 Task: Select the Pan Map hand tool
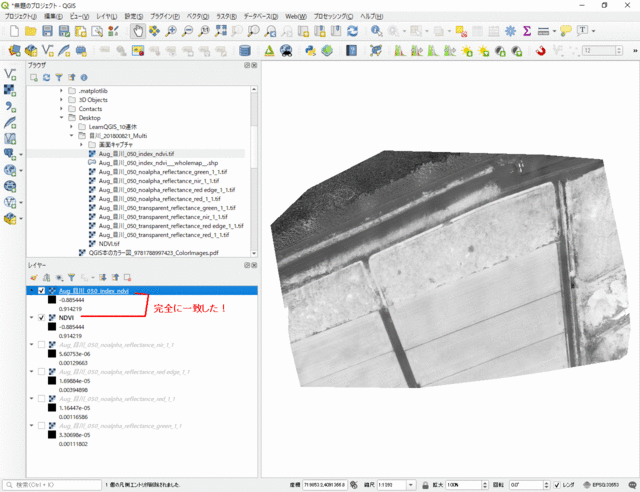tap(138, 31)
